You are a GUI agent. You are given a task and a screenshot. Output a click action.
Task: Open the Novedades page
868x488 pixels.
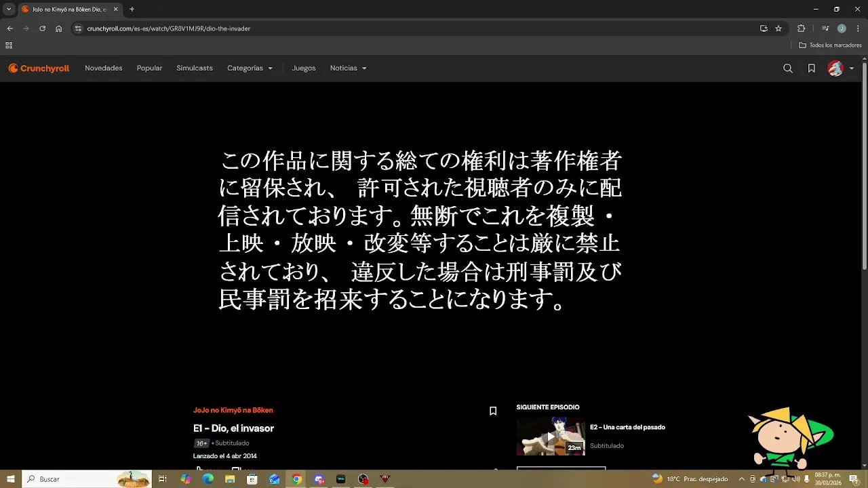tap(104, 68)
